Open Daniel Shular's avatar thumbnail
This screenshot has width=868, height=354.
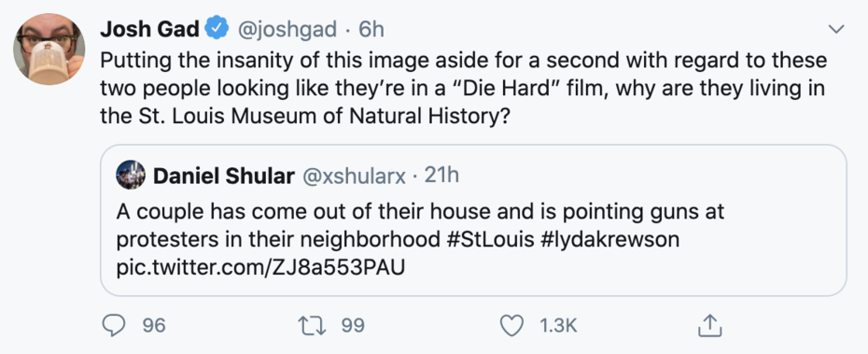[x=131, y=175]
